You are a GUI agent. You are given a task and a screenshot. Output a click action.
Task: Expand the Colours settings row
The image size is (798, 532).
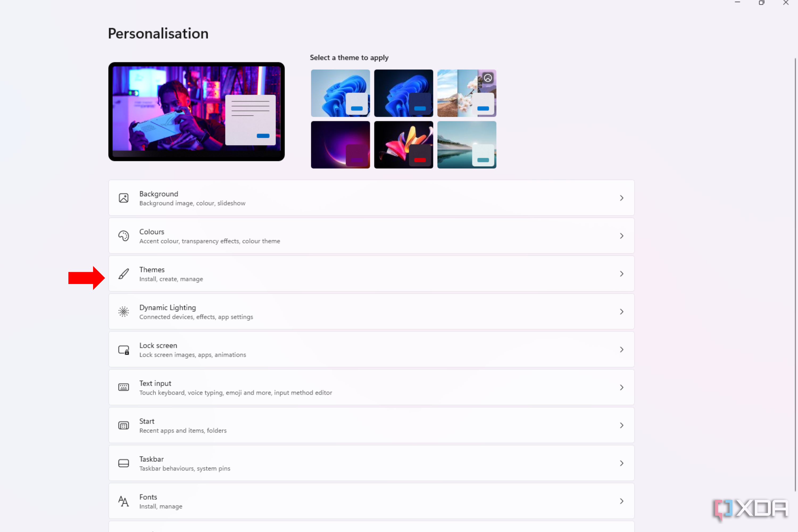[622, 236]
